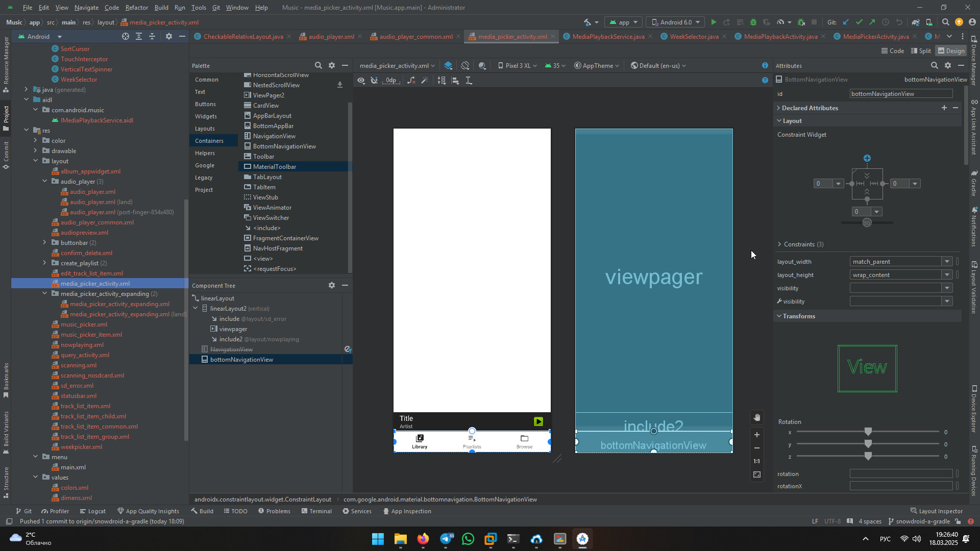Click the green Run app button

(714, 22)
